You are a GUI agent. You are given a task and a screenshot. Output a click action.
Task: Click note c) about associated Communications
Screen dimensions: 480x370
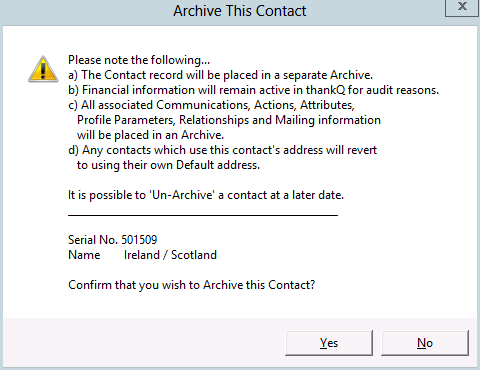pyautogui.click(x=224, y=120)
